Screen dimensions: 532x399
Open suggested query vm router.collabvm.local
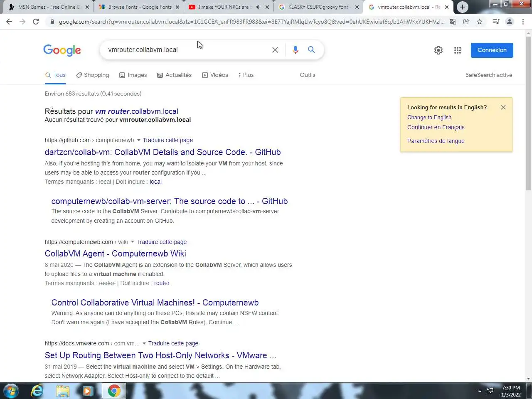pos(136,111)
